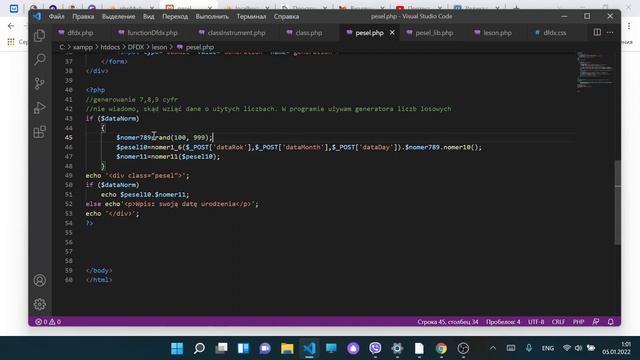
Task: Open the Правка menu
Action: coord(83,16)
